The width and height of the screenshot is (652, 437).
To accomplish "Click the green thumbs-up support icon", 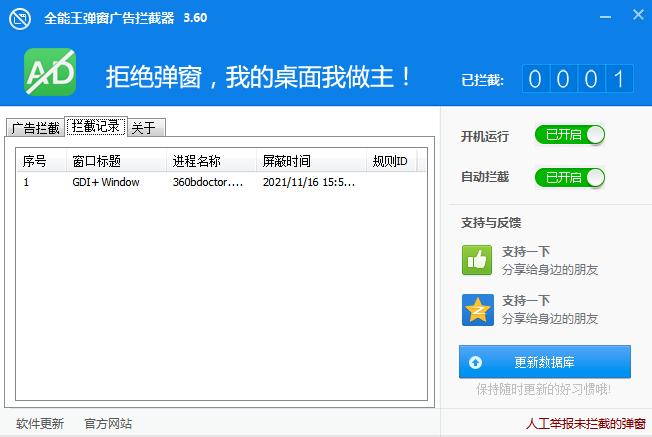I will tap(477, 260).
